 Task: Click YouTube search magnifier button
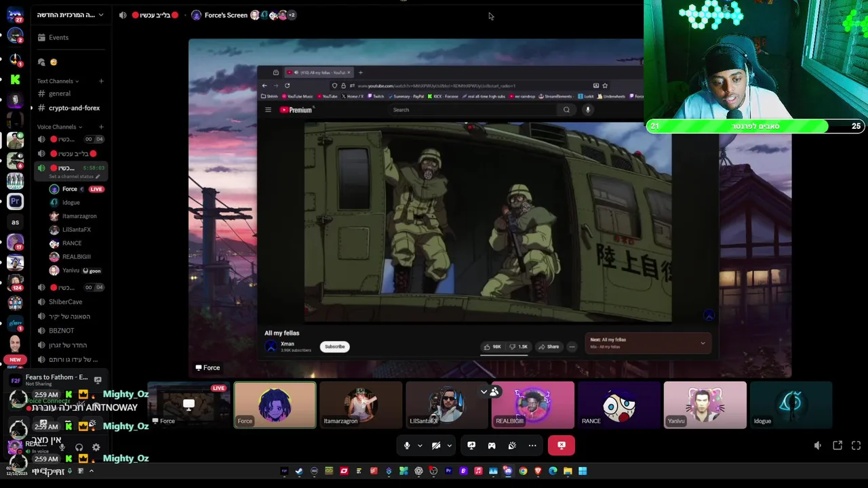point(566,110)
